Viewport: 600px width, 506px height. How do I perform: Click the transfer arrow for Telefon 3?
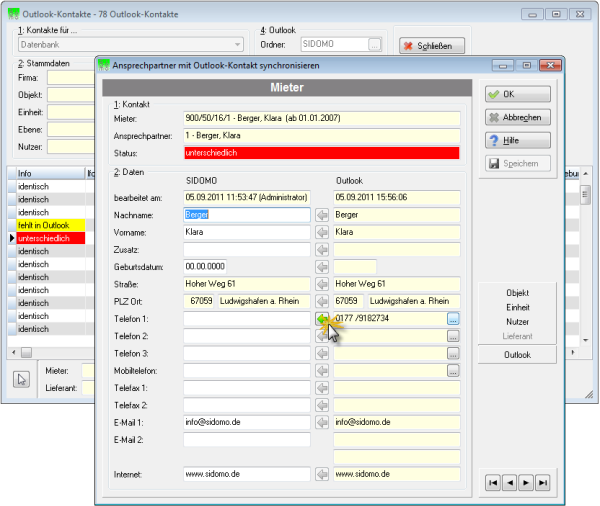[322, 353]
